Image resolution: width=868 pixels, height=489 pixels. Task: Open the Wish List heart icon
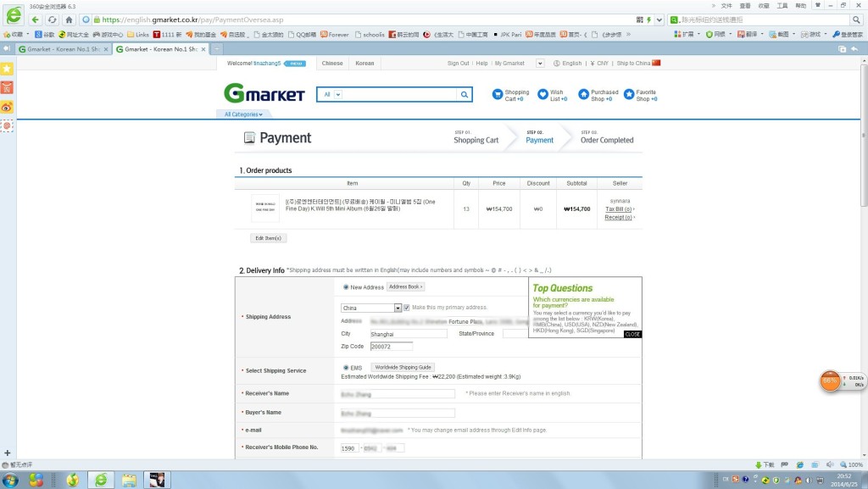[542, 95]
